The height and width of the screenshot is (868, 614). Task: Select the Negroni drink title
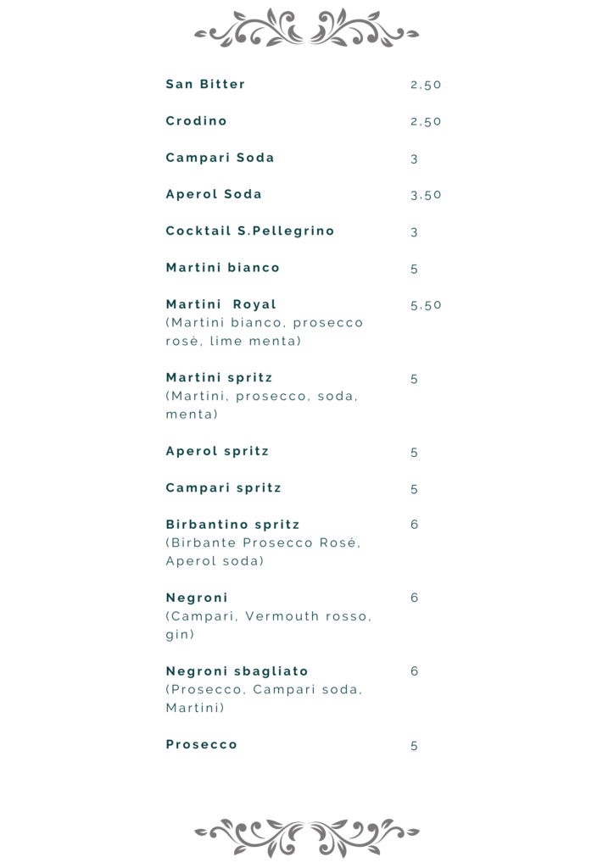[x=197, y=598]
